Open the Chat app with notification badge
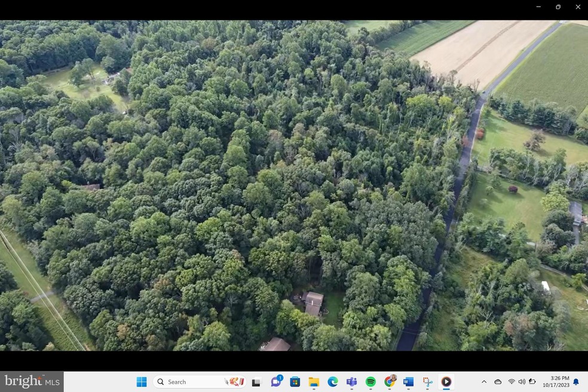This screenshot has height=392, width=588. (x=277, y=382)
